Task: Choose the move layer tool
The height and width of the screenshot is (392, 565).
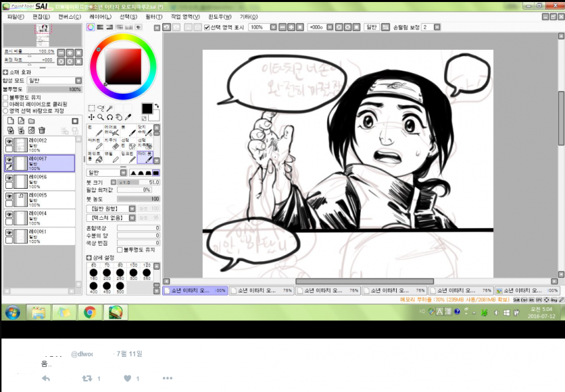Action: [92, 118]
